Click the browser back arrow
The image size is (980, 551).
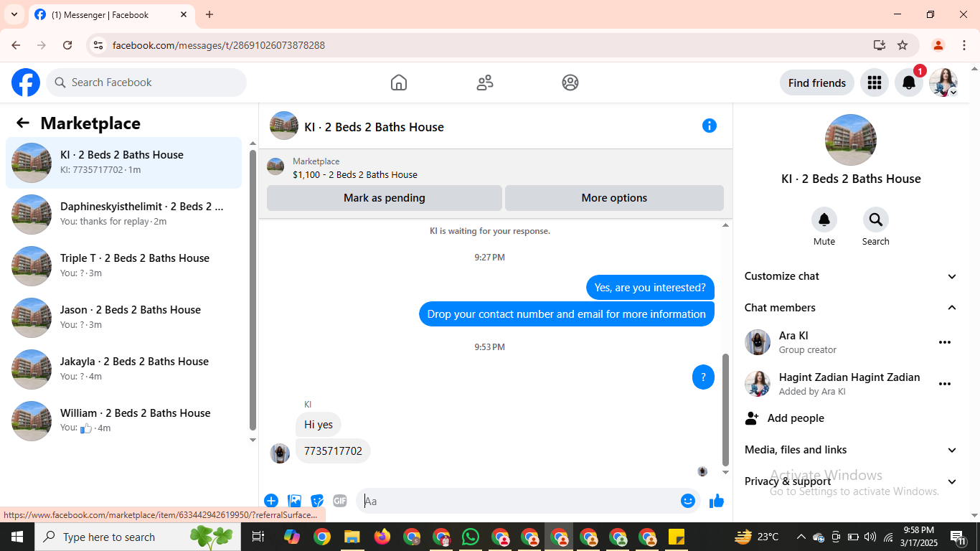click(16, 45)
